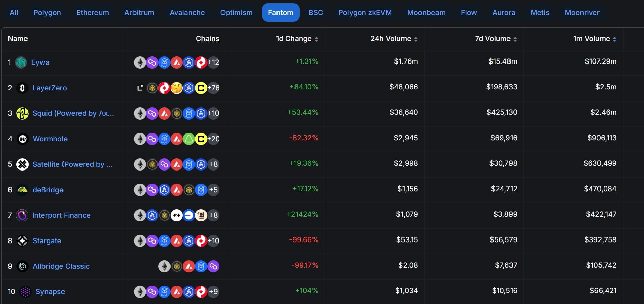The height and width of the screenshot is (304, 644).
Task: Click the Eywa protocol logo icon
Action: 21,62
